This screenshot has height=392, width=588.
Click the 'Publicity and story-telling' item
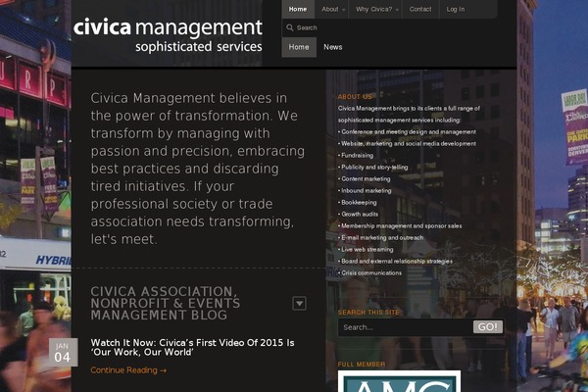[x=372, y=168]
